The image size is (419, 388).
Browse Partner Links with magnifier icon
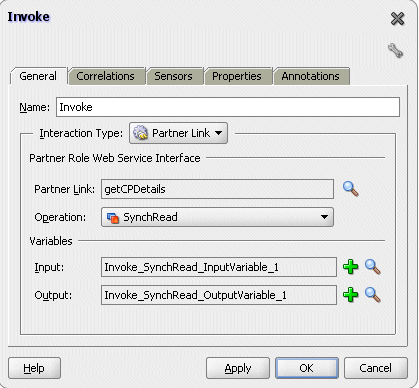click(351, 189)
